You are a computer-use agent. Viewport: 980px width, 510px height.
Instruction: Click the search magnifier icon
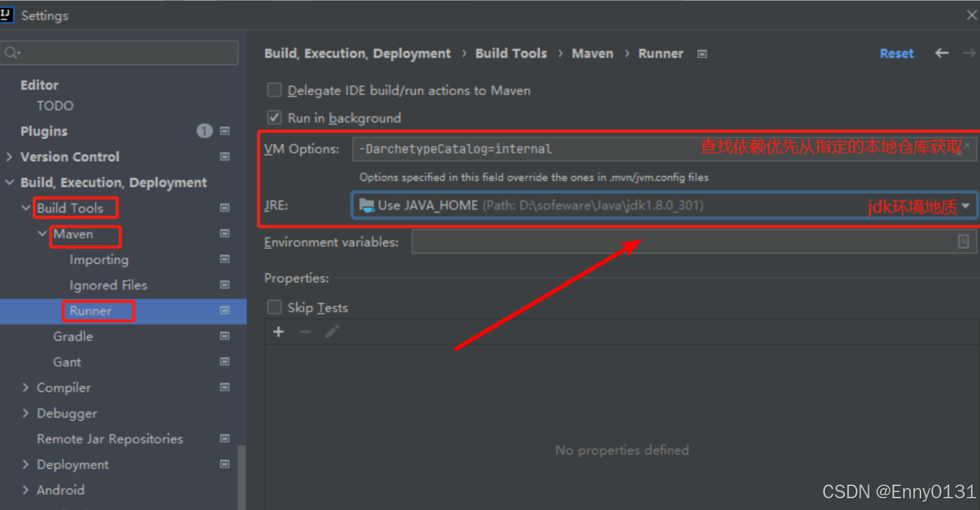[x=12, y=53]
